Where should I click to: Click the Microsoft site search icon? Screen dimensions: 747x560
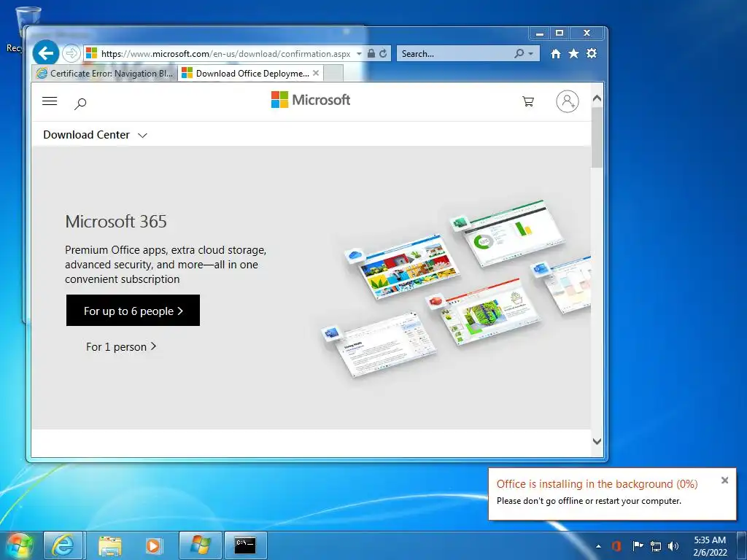(x=80, y=103)
